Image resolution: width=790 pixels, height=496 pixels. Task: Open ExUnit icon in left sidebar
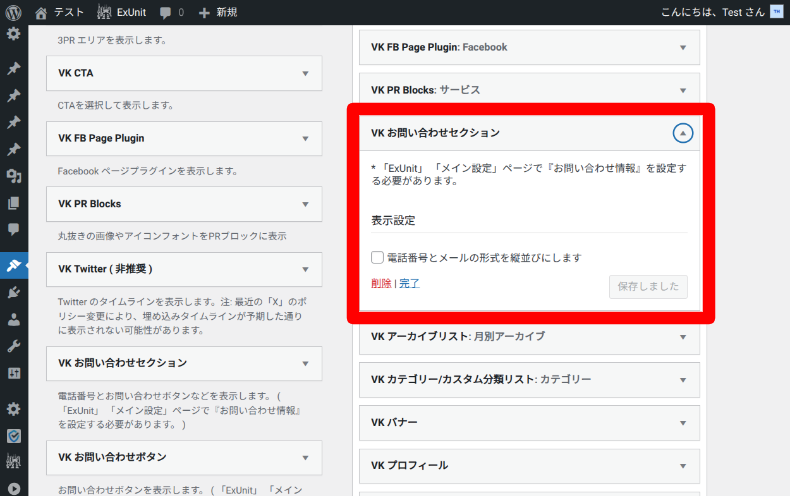tap(14, 461)
